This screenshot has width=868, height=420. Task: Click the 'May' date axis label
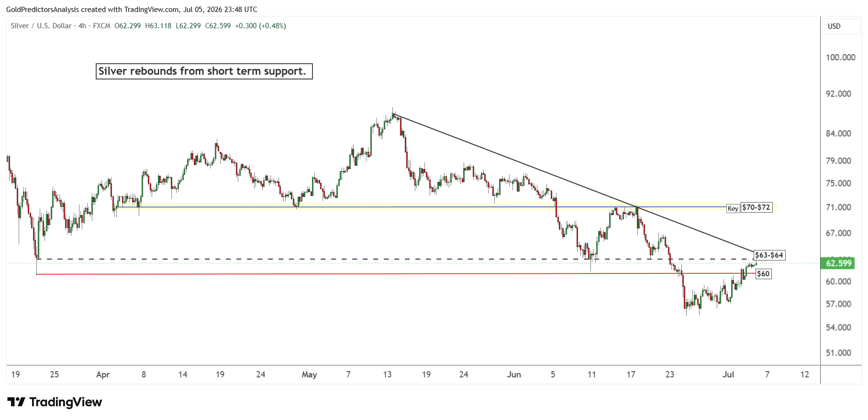click(309, 375)
